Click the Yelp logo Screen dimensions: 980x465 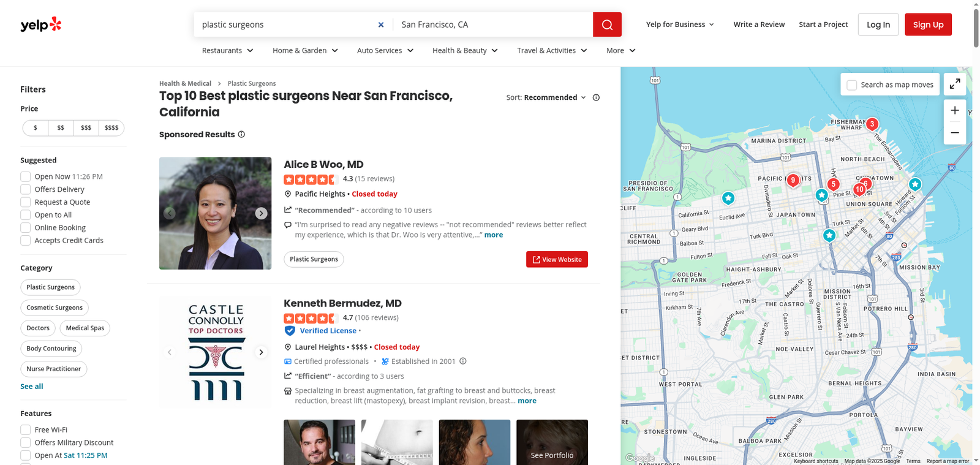(x=41, y=25)
